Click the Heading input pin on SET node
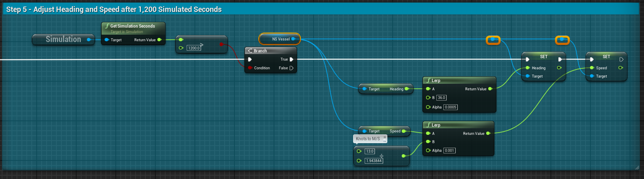This screenshot has width=644, height=179. coord(528,68)
